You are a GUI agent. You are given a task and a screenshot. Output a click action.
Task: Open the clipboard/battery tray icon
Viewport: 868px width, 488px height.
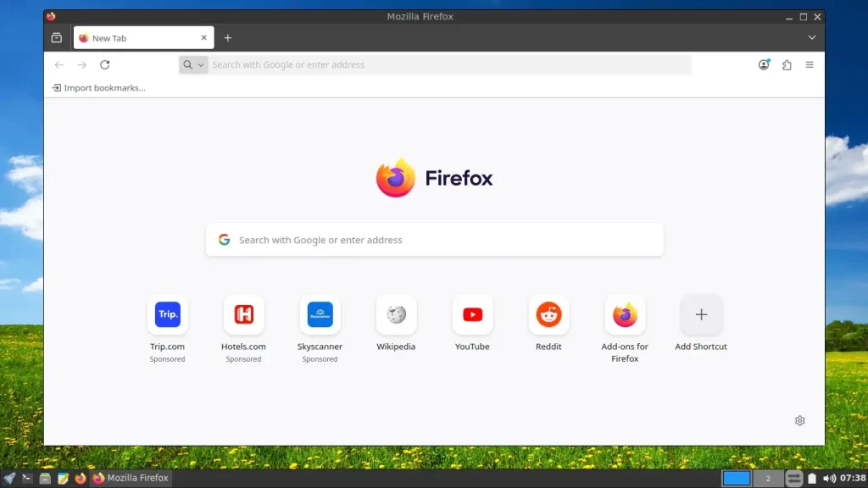(x=811, y=478)
